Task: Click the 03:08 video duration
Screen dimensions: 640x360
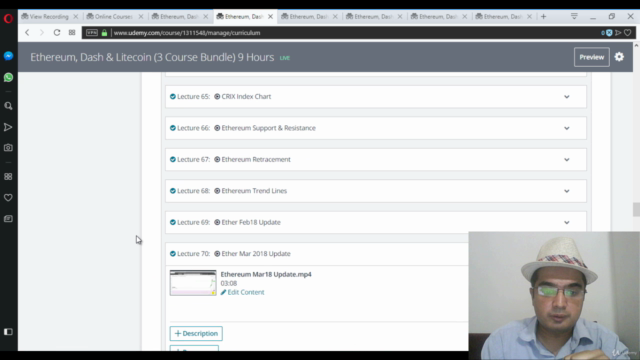Action: pos(229,283)
